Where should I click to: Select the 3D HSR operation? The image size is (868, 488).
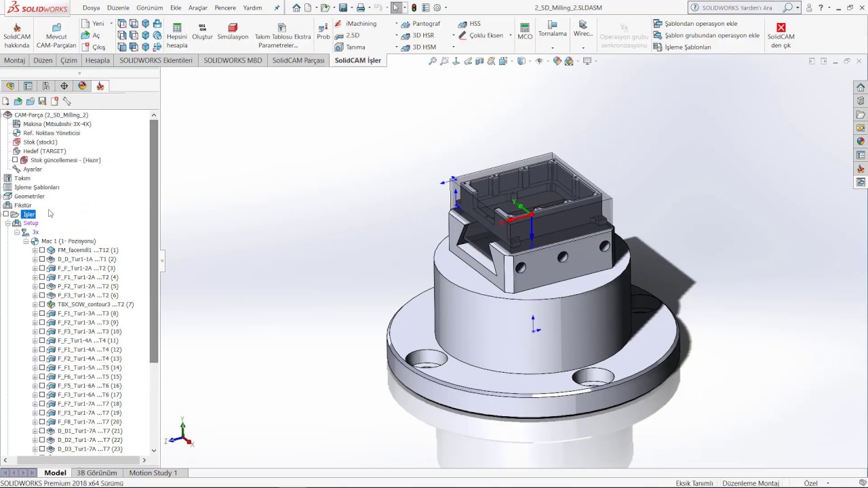tap(418, 35)
